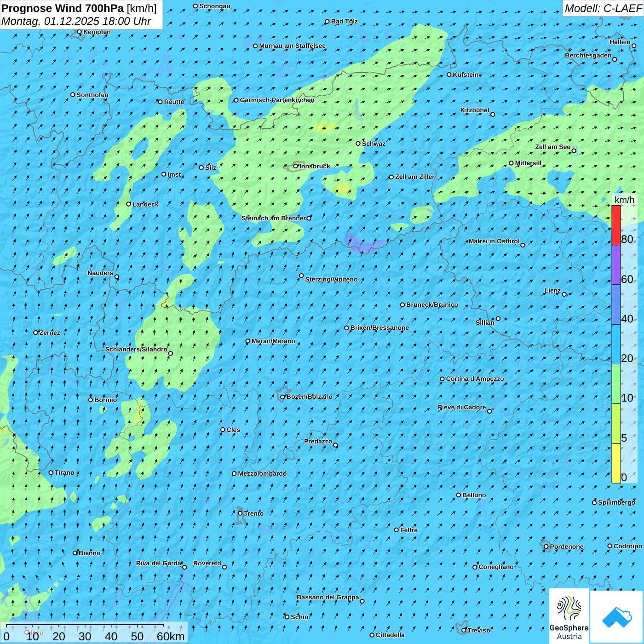Click the Bassano del Grappa label
Image resolution: width=644 pixels, height=644 pixels.
coord(328,597)
